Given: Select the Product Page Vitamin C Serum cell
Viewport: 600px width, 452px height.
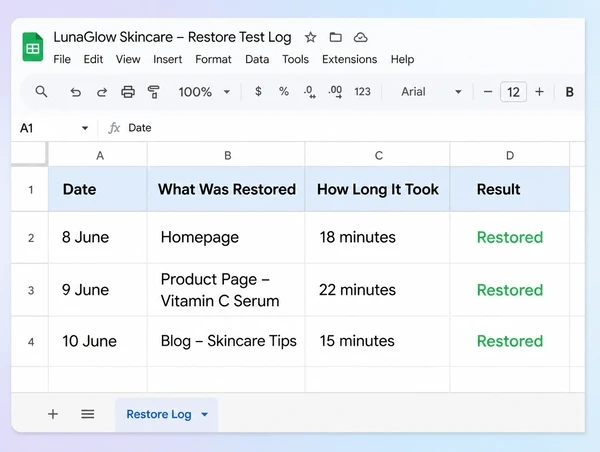Looking at the screenshot, I should click(226, 290).
